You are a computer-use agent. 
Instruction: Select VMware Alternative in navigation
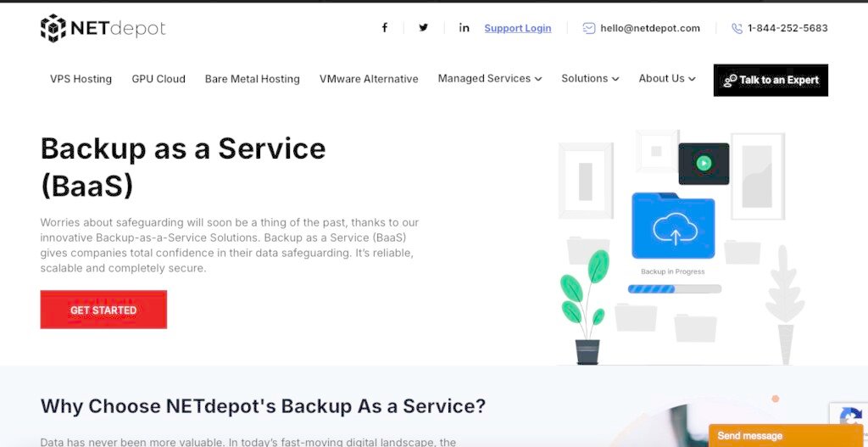point(369,79)
